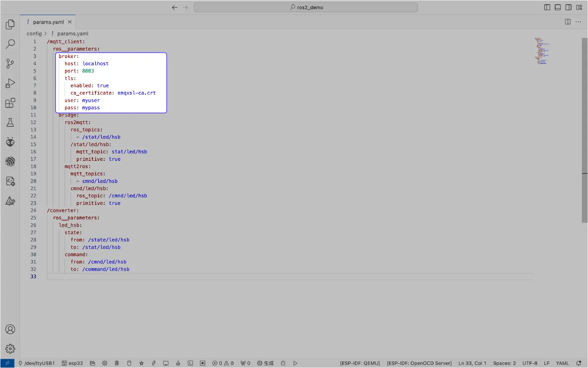Open the Extensions view
The width and height of the screenshot is (588, 368).
click(x=10, y=103)
